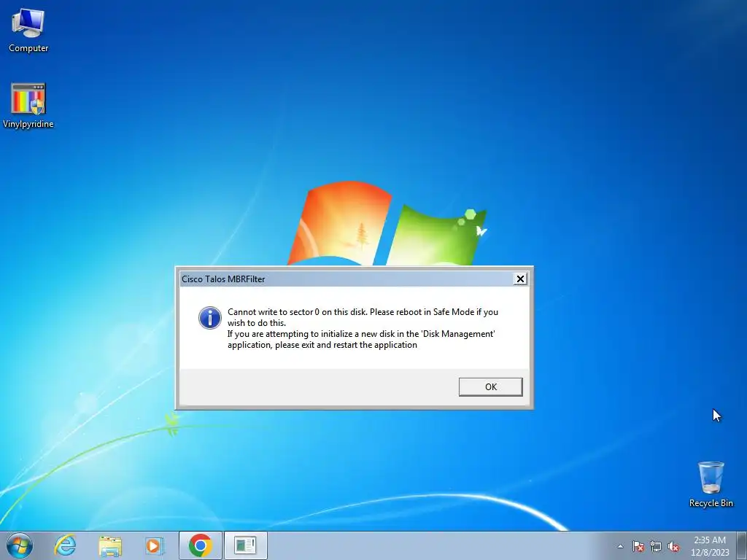The height and width of the screenshot is (560, 747).
Task: Click the Show desktop strip at the taskbar end
Action: click(742, 545)
